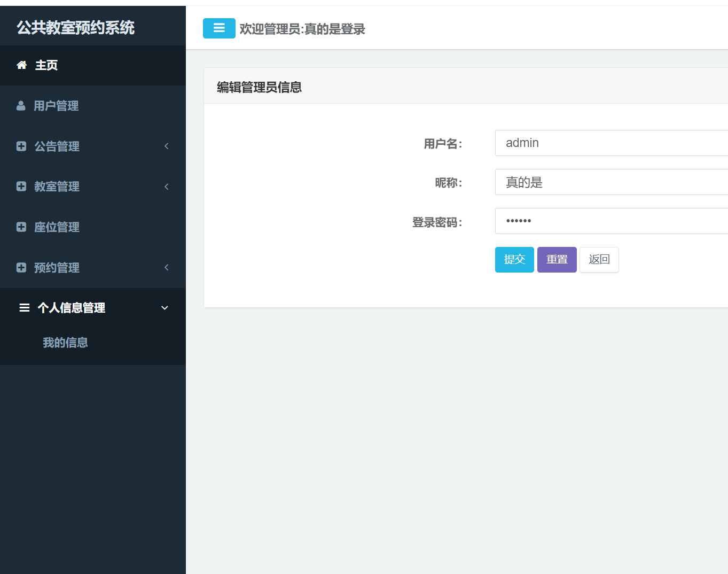The image size is (728, 574).
Task: Open the 我的信息 submenu link
Action: pos(65,343)
